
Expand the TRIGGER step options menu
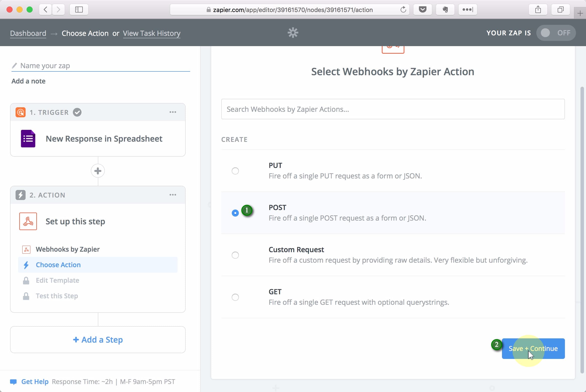[173, 112]
